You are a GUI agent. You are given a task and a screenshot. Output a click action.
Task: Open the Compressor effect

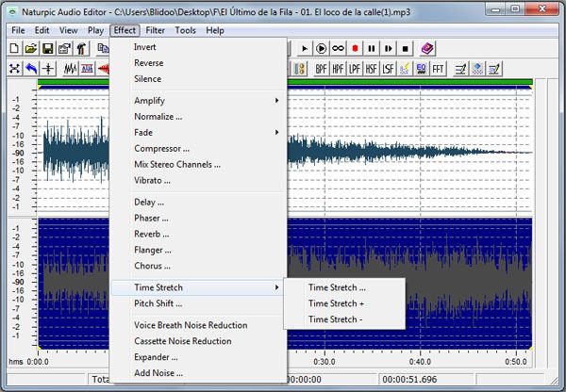tap(198, 149)
